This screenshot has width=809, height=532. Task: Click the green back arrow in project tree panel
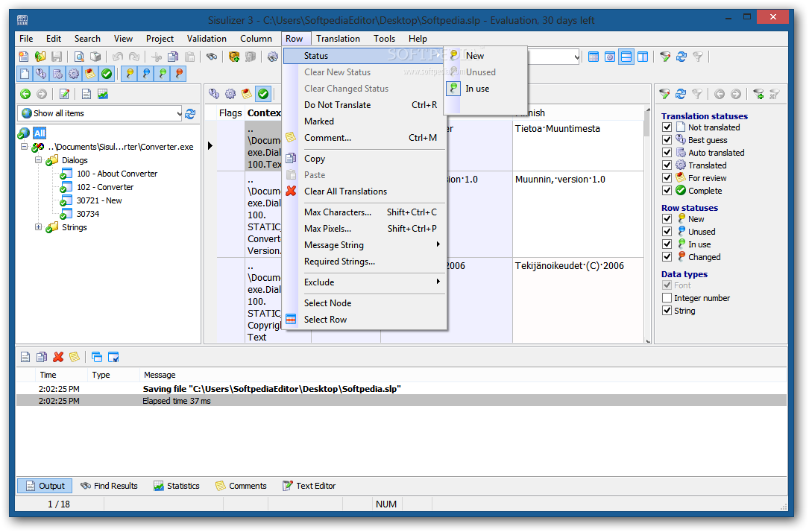pos(25,94)
